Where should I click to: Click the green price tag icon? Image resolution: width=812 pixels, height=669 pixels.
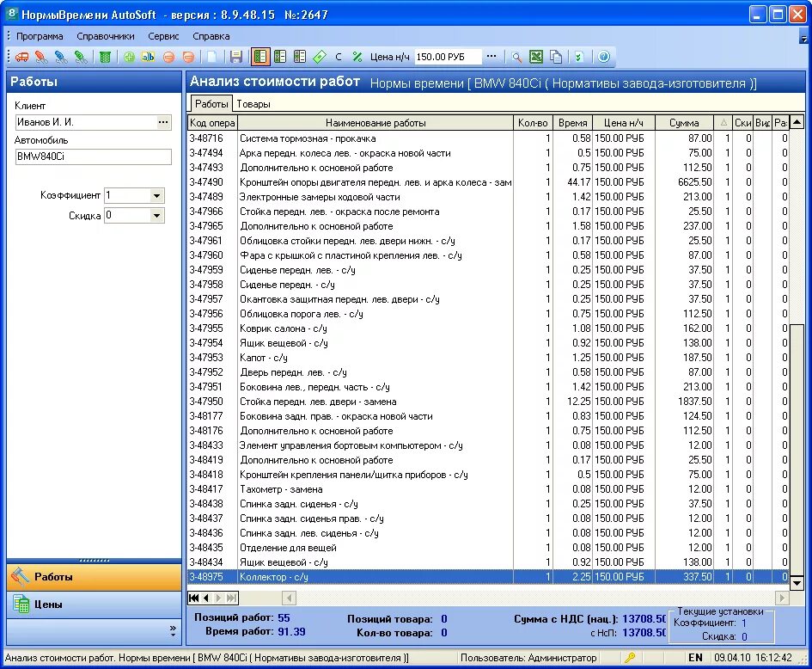click(x=320, y=57)
